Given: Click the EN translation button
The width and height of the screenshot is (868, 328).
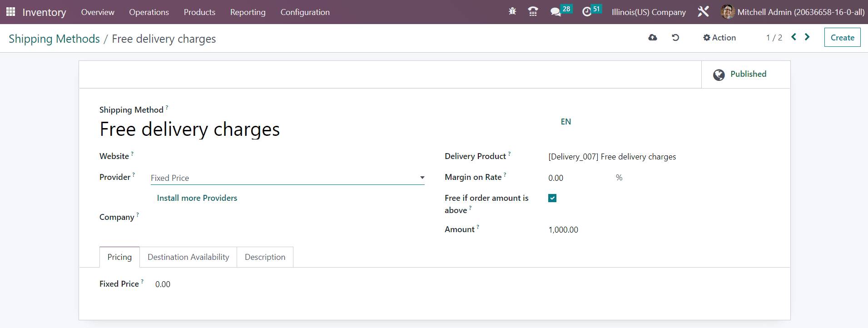Looking at the screenshot, I should pos(565,122).
